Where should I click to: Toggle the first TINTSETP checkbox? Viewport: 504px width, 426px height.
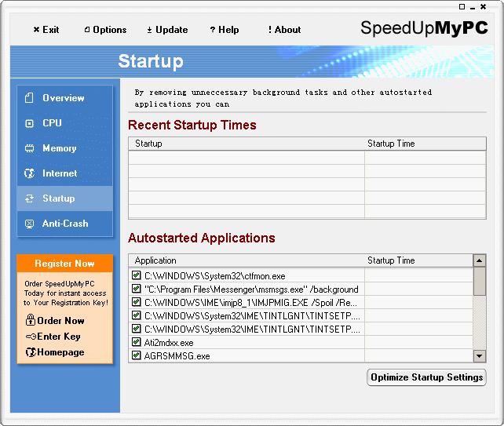(x=137, y=315)
